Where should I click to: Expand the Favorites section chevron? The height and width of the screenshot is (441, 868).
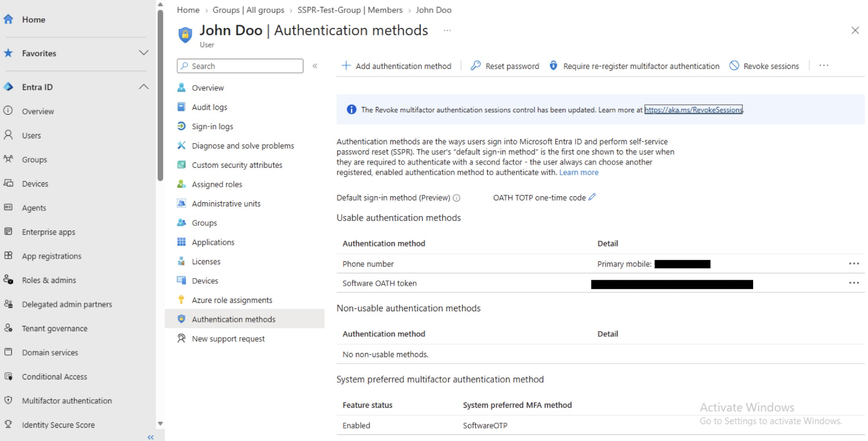[x=144, y=53]
